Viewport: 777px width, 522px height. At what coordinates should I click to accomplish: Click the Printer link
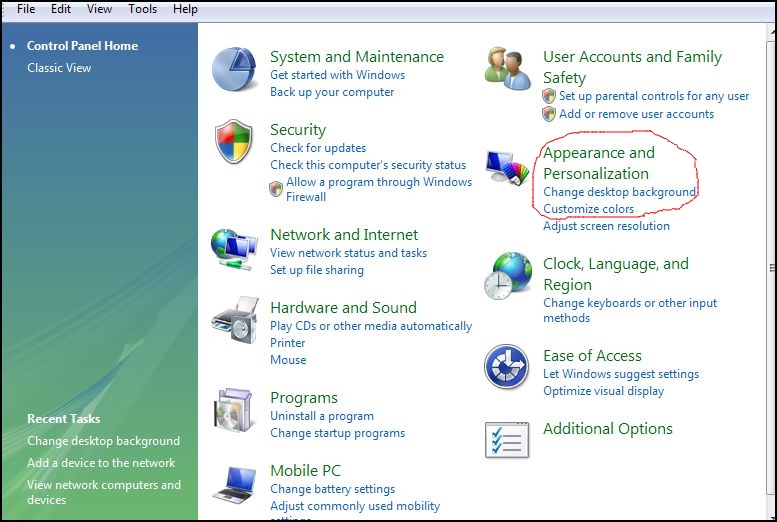pyautogui.click(x=287, y=343)
